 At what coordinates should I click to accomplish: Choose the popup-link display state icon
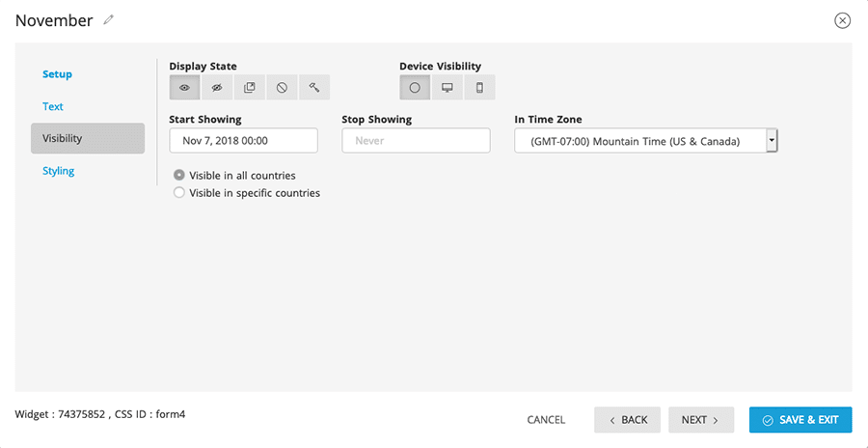pyautogui.click(x=250, y=88)
